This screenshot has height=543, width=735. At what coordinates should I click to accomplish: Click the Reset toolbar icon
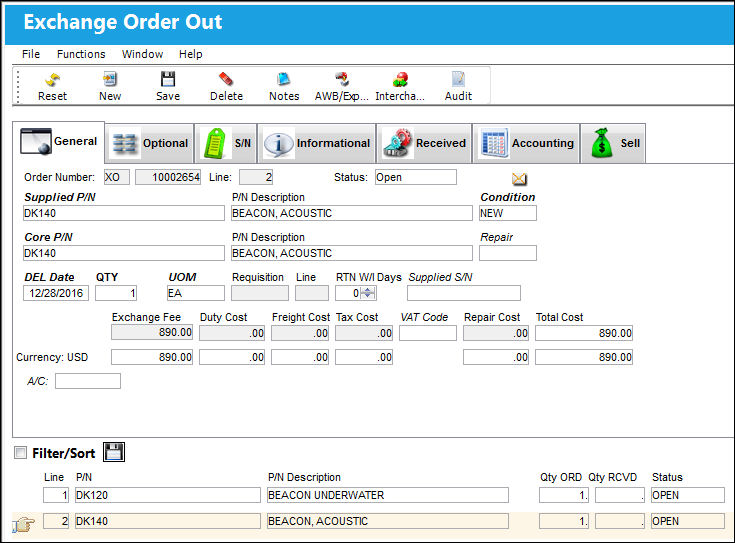tap(52, 79)
